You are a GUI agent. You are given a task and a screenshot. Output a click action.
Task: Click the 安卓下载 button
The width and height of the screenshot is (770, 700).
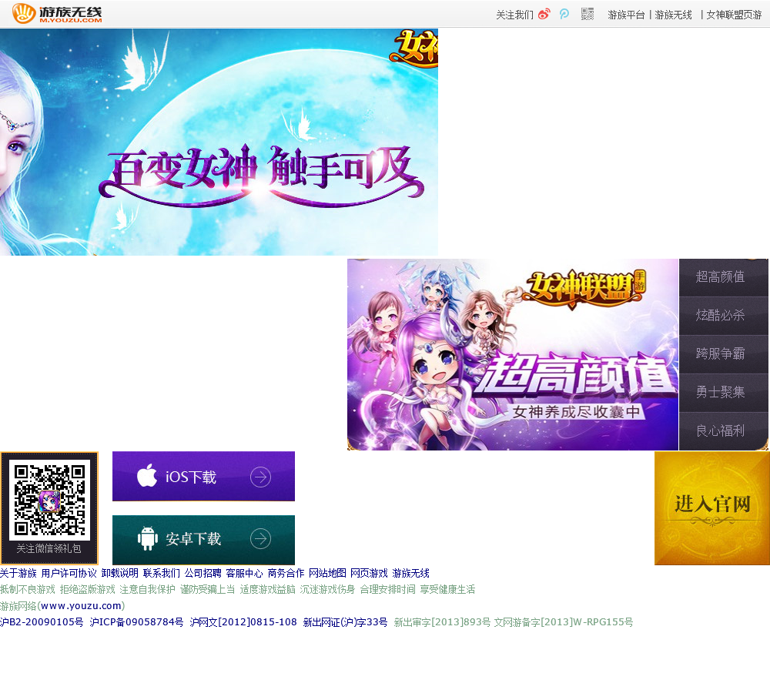tap(203, 539)
